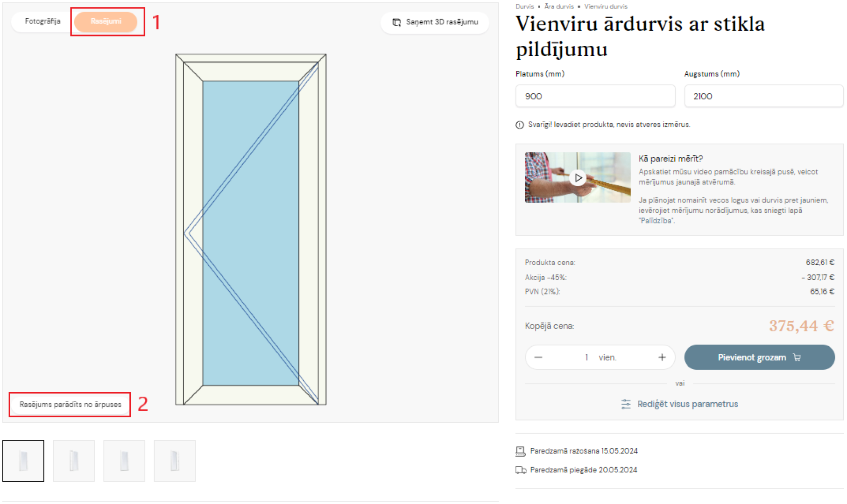Click the Platums width input field
The image size is (847, 504).
click(595, 96)
